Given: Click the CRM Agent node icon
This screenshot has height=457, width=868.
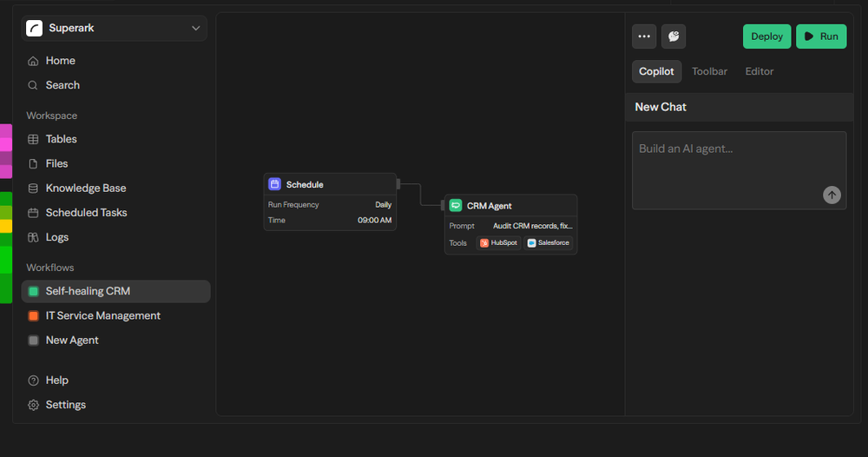Looking at the screenshot, I should pyautogui.click(x=456, y=206).
